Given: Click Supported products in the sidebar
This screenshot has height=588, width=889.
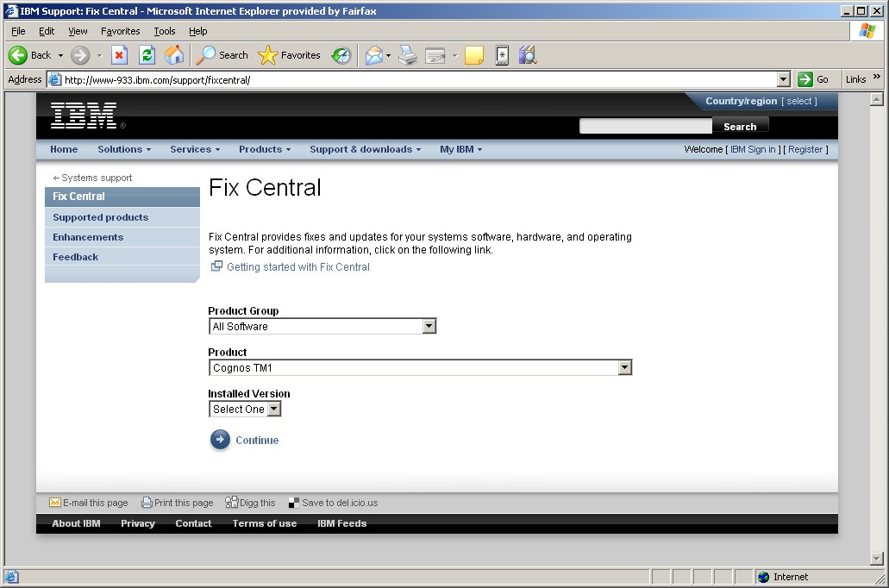Looking at the screenshot, I should point(100,217).
